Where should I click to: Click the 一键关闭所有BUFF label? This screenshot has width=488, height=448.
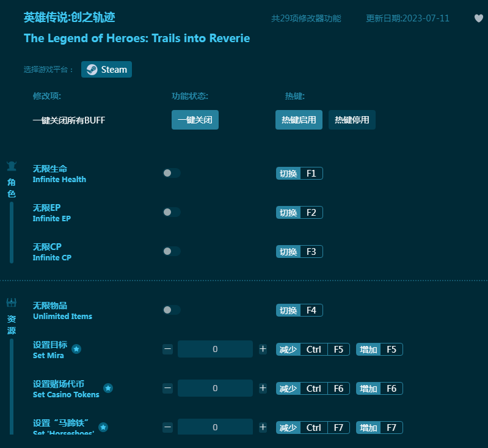point(69,120)
